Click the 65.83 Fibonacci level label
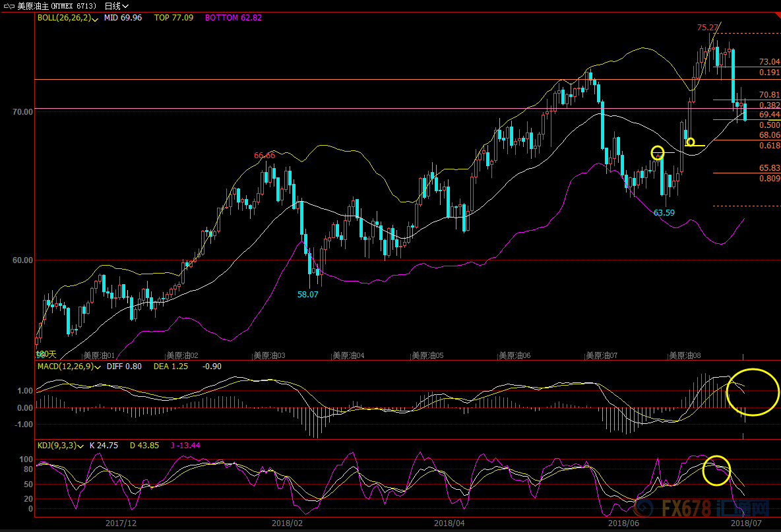 [770, 167]
